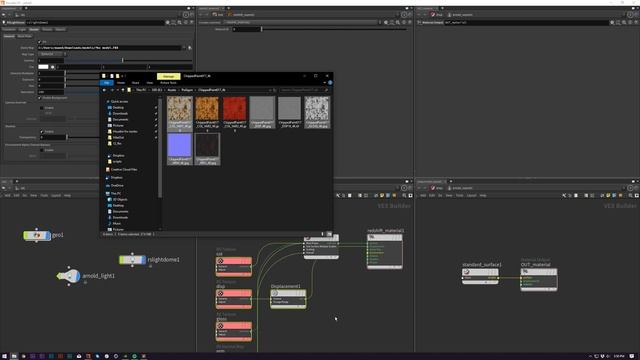Open the Tools menu in the right network editor
640x360 pixels.
[460, 196]
